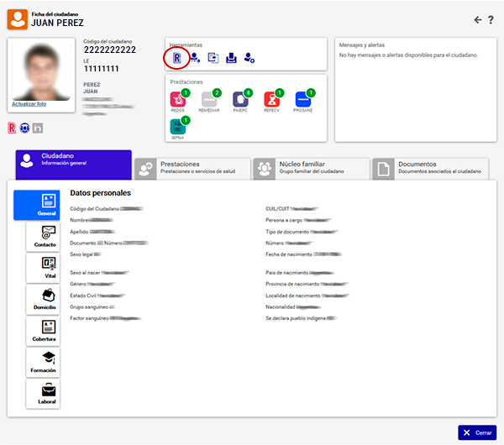Viewport: 504px width, 445px height.
Task: Switch to the Núcleo familiar tab
Action: [312, 167]
